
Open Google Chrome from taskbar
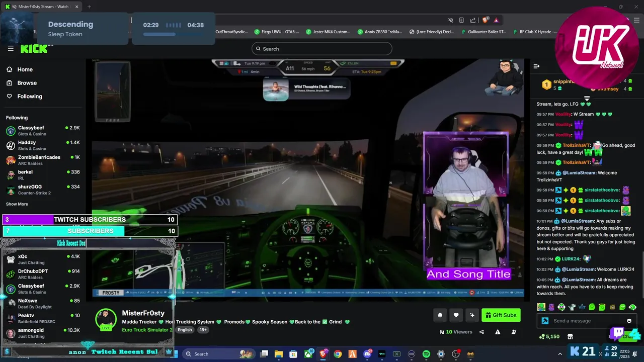click(338, 354)
